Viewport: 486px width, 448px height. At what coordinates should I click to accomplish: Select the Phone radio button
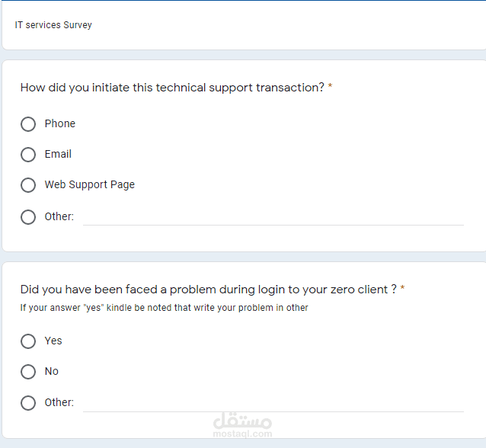[x=28, y=124]
